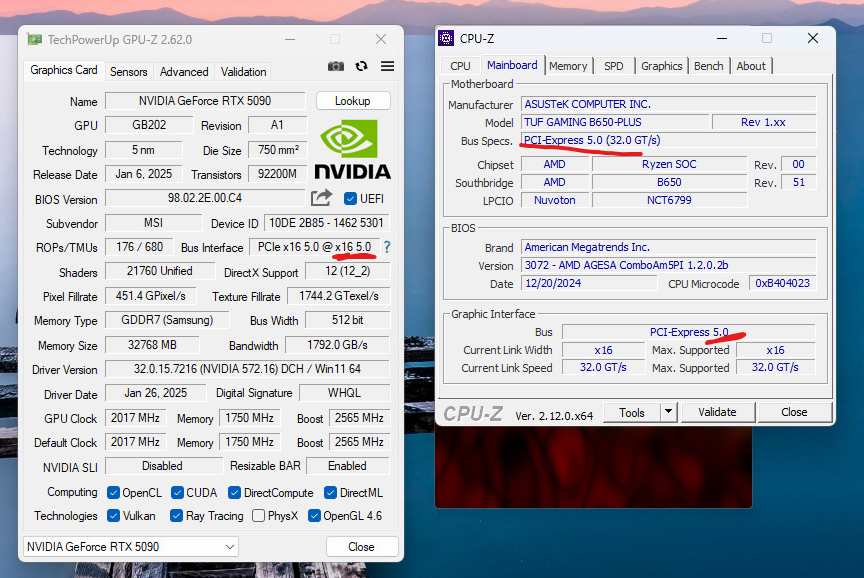Image resolution: width=864 pixels, height=578 pixels.
Task: Click the GPU-Z title bar app icon
Action: tap(35, 39)
